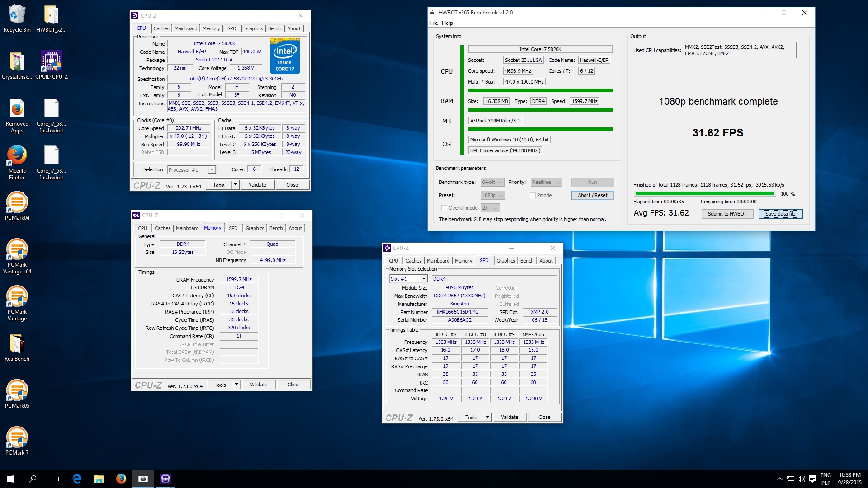Open File Explorer from the taskbar
The image size is (868, 488).
click(99, 479)
